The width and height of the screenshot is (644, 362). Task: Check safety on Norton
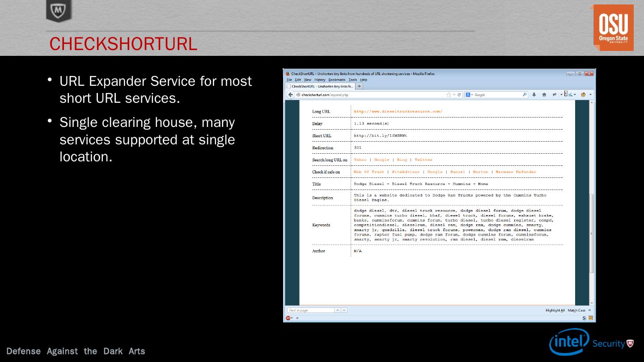pos(480,172)
